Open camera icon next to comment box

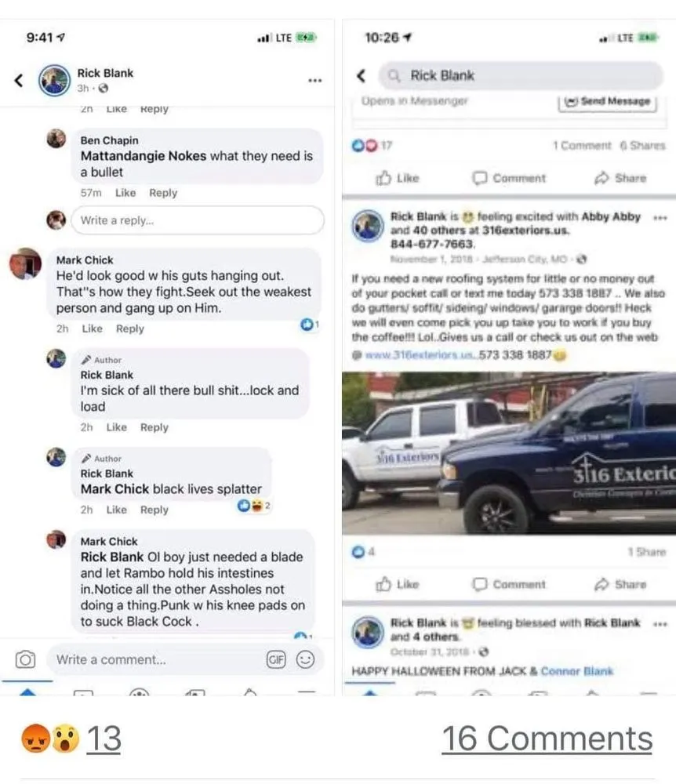click(26, 659)
